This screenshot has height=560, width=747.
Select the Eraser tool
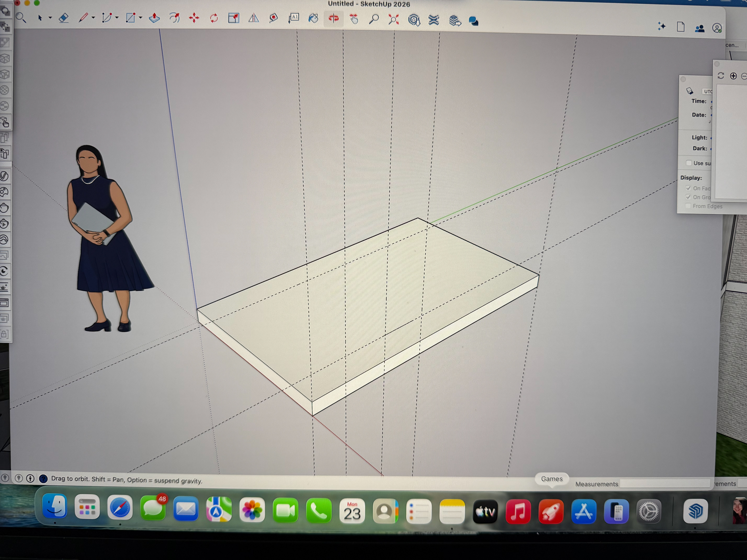click(x=63, y=17)
